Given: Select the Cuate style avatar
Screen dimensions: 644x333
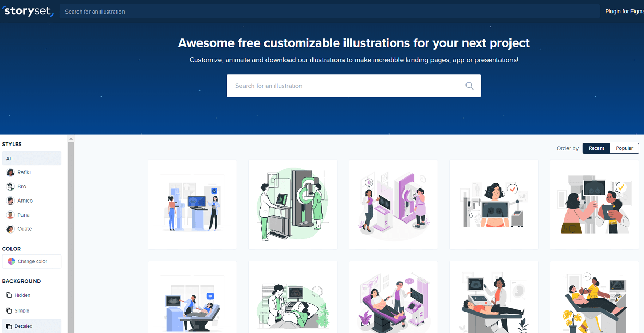Looking at the screenshot, I should coord(10,229).
